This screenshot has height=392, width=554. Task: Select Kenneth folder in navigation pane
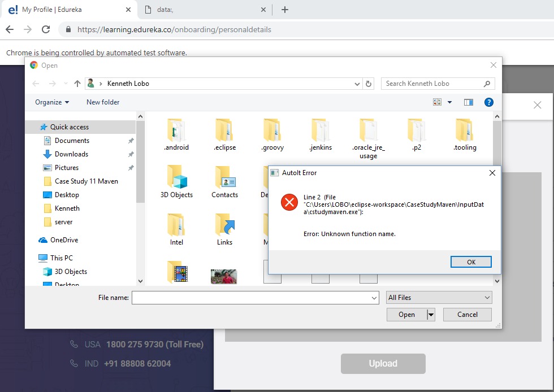(x=67, y=208)
